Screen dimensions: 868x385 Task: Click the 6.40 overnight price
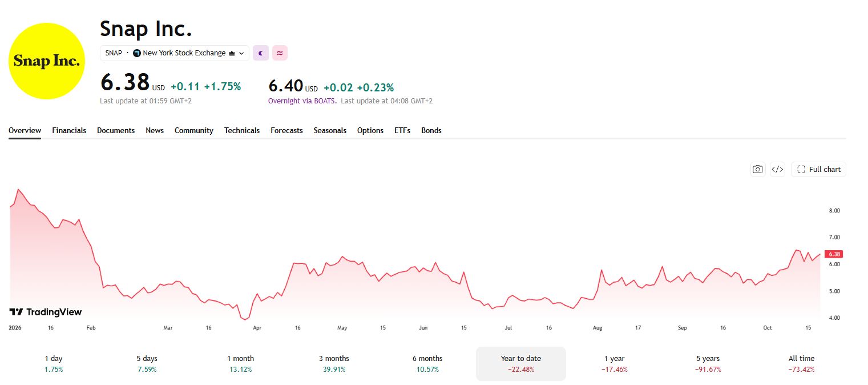(286, 86)
